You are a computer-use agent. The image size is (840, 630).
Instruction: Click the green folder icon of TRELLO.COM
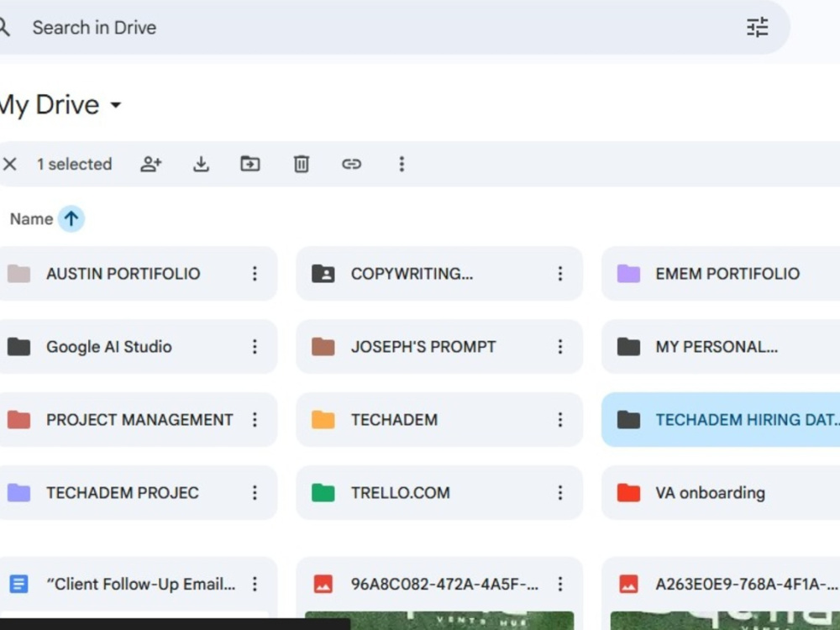click(x=323, y=492)
